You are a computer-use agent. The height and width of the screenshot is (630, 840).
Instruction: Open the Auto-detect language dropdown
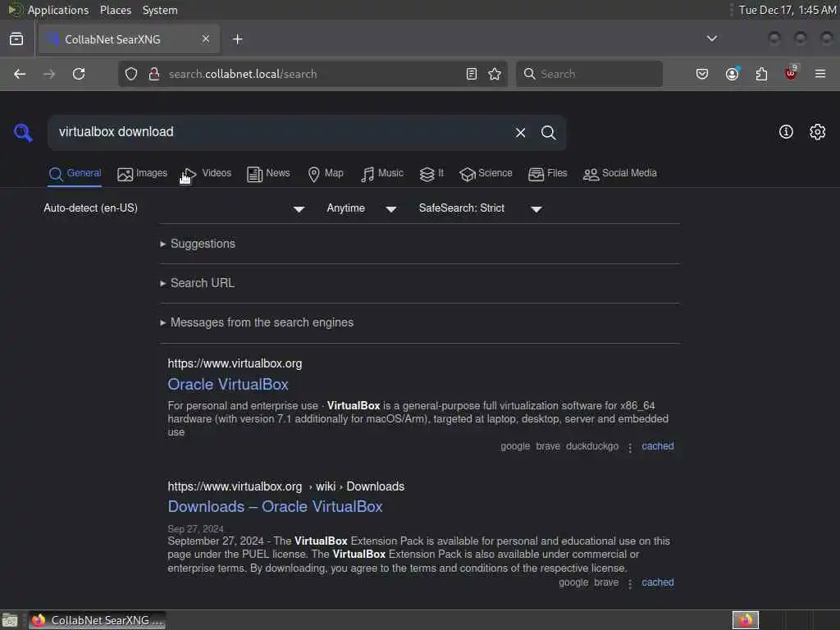point(174,208)
